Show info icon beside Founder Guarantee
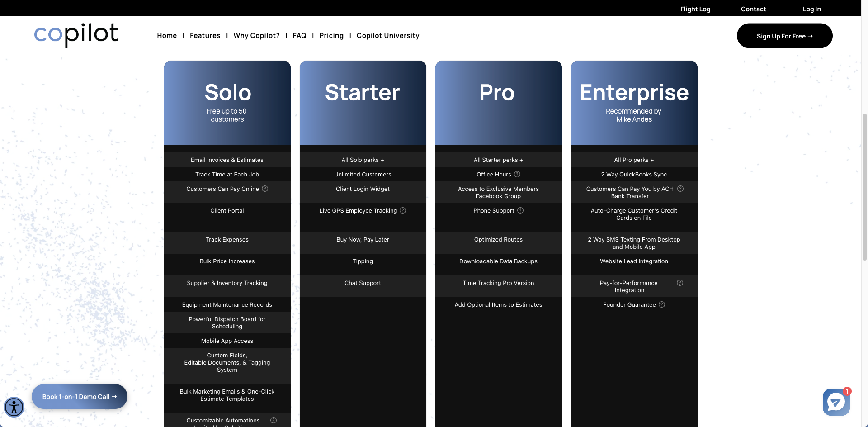Viewport: 868px width, 427px height. coord(662,304)
